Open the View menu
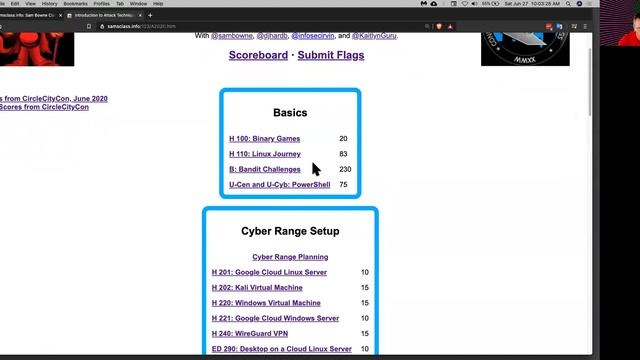The height and width of the screenshot is (360, 640). coord(31,4)
